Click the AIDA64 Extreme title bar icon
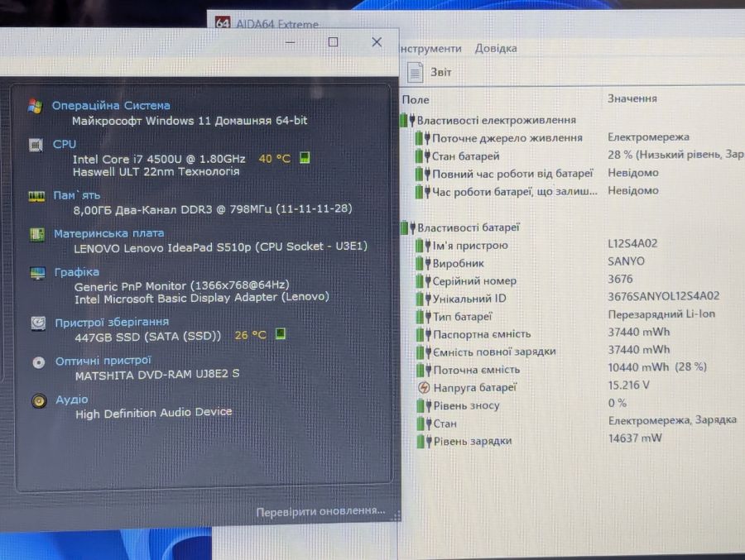This screenshot has width=745, height=560. pos(223,22)
